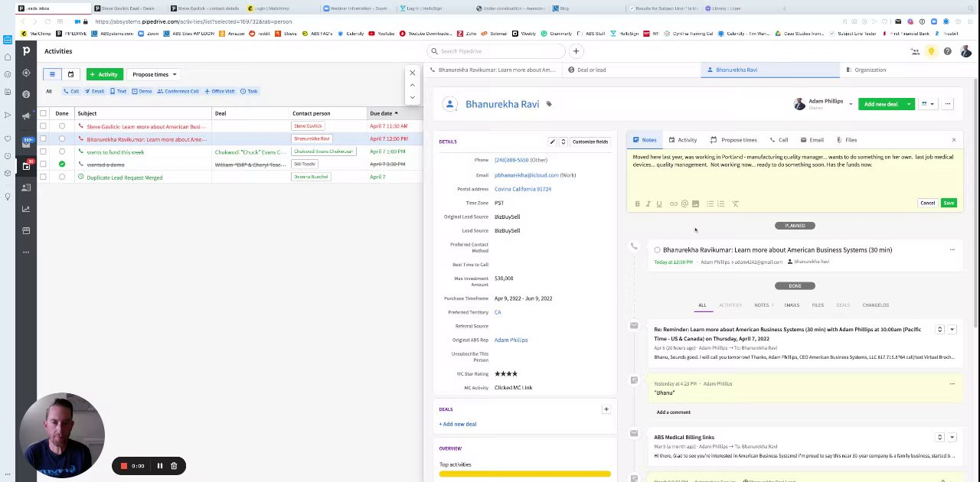Click the Search Pipedrive field
The image size is (980, 482).
(498, 51)
